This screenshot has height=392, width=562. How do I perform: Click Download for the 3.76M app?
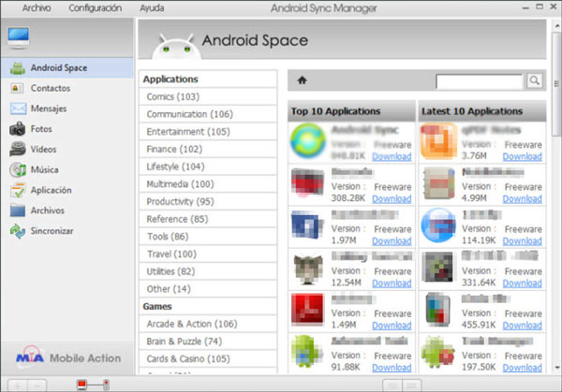tap(522, 156)
